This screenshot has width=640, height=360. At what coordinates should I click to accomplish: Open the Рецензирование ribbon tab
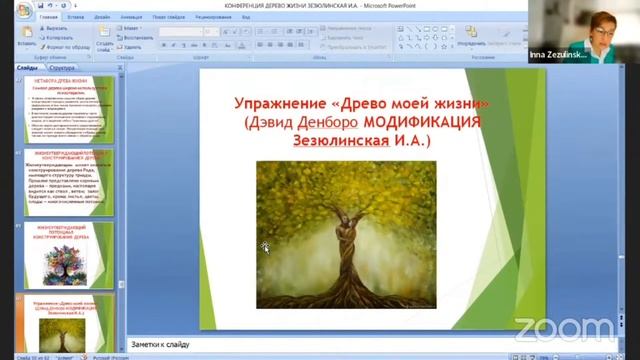(x=213, y=17)
